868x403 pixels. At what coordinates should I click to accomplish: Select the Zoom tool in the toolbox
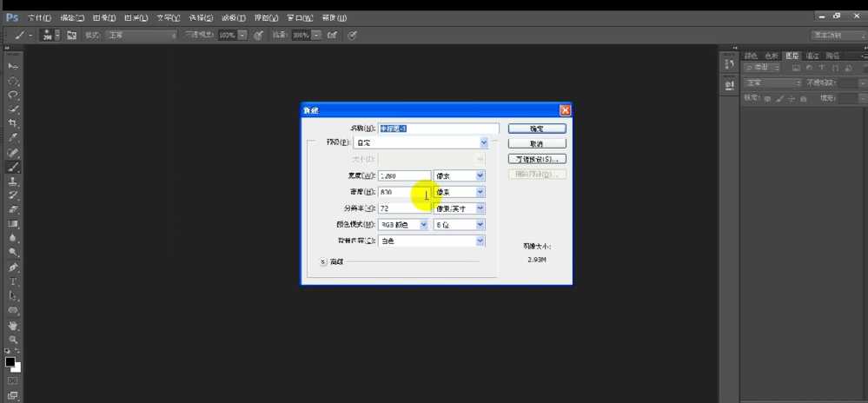pyautogui.click(x=13, y=339)
